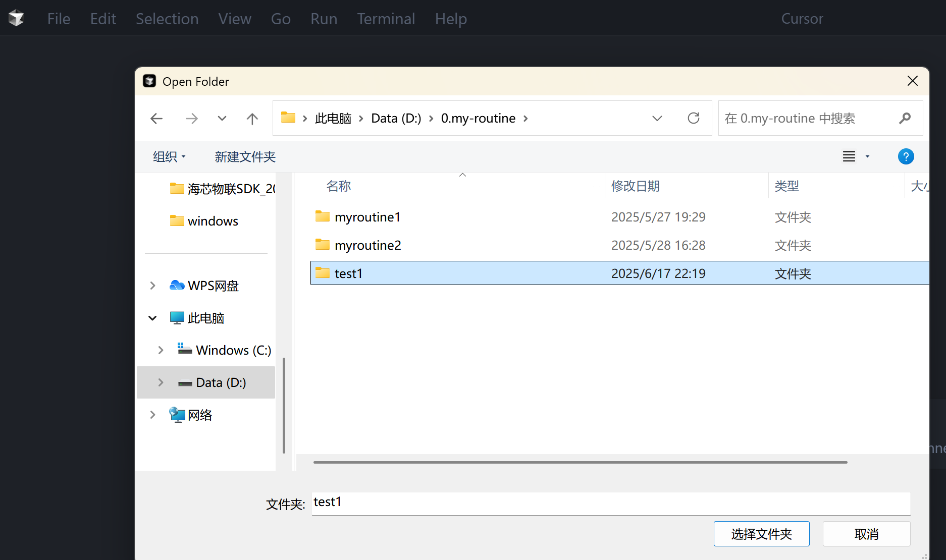The height and width of the screenshot is (560, 946).
Task: Expand the Data (D:) drive node
Action: [161, 382]
